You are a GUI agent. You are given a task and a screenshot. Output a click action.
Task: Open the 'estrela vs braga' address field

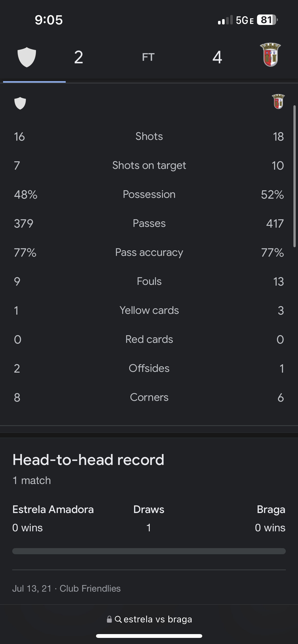(x=158, y=619)
